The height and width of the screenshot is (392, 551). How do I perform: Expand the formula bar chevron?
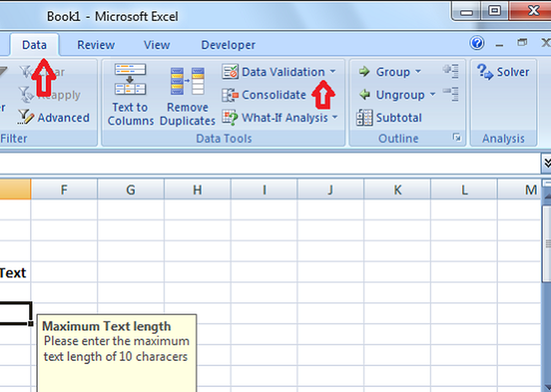tap(546, 163)
